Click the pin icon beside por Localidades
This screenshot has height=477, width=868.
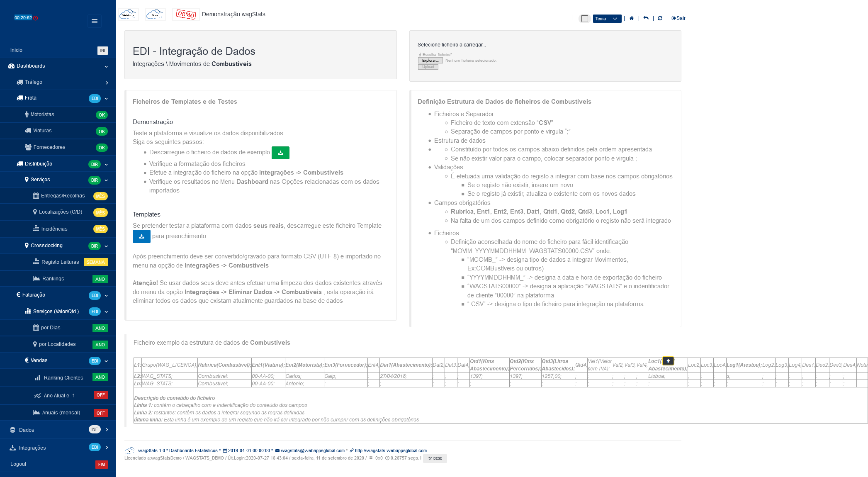coord(35,344)
